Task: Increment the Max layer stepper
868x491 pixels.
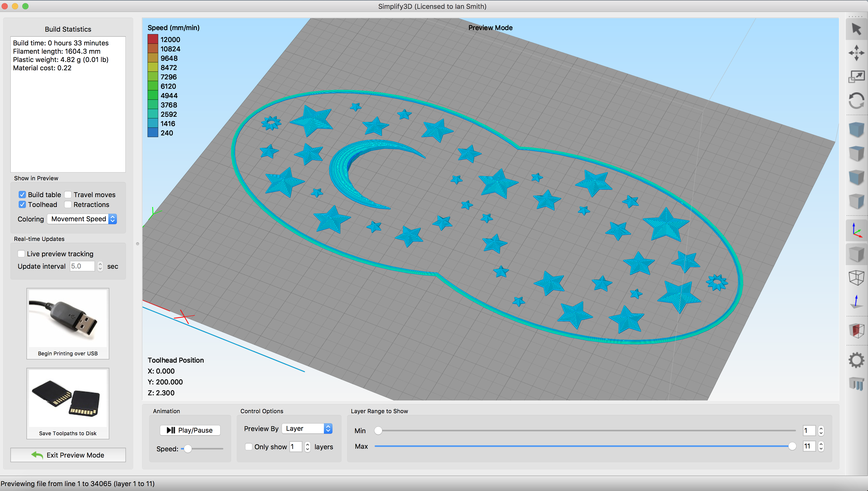Action: pos(821,444)
